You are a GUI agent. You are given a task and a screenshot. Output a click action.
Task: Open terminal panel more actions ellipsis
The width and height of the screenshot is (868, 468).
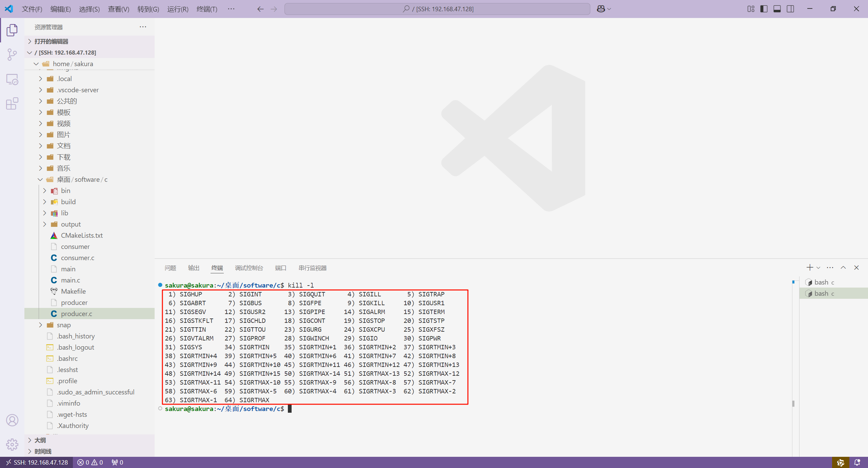pos(830,268)
